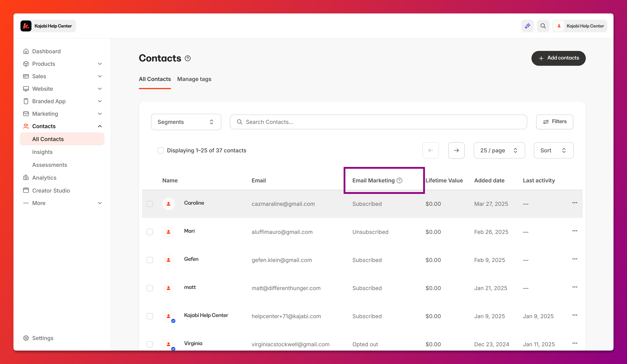Open the Kajabi Help Center account menu

(580, 26)
